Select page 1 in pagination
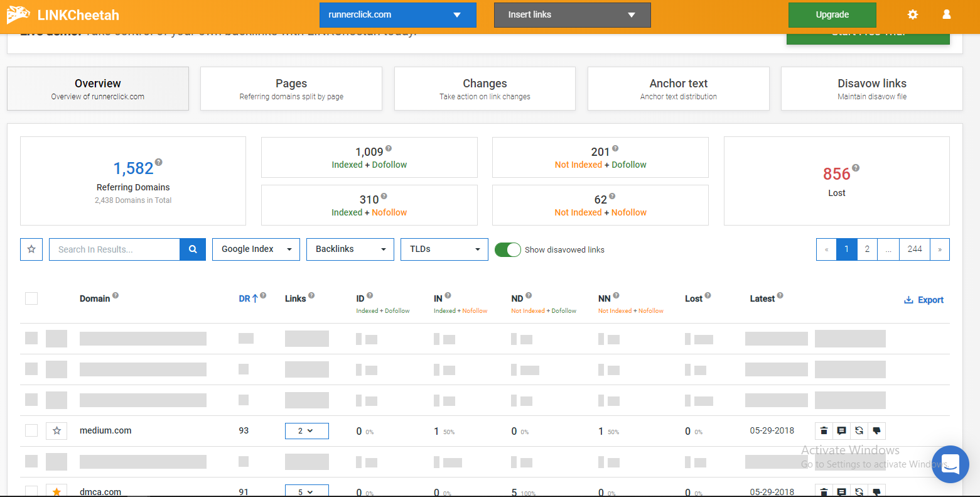980x497 pixels. point(847,249)
